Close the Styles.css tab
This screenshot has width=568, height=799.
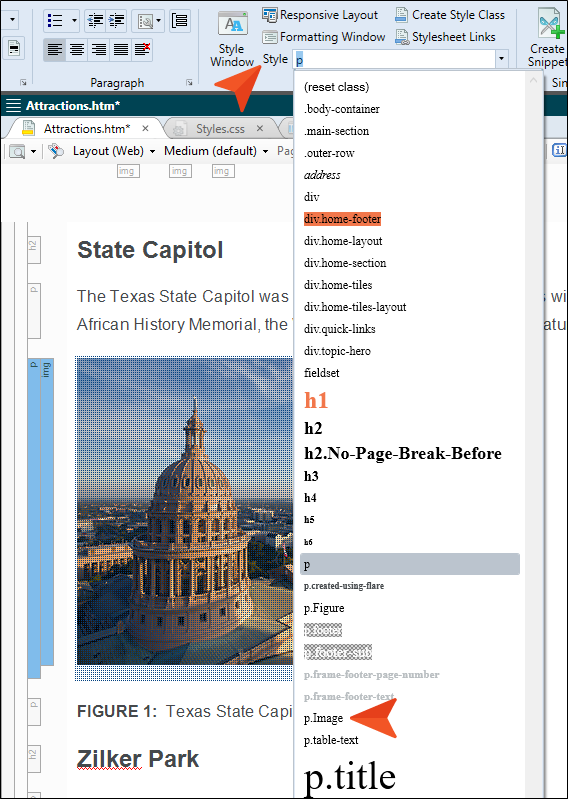pyautogui.click(x=260, y=128)
